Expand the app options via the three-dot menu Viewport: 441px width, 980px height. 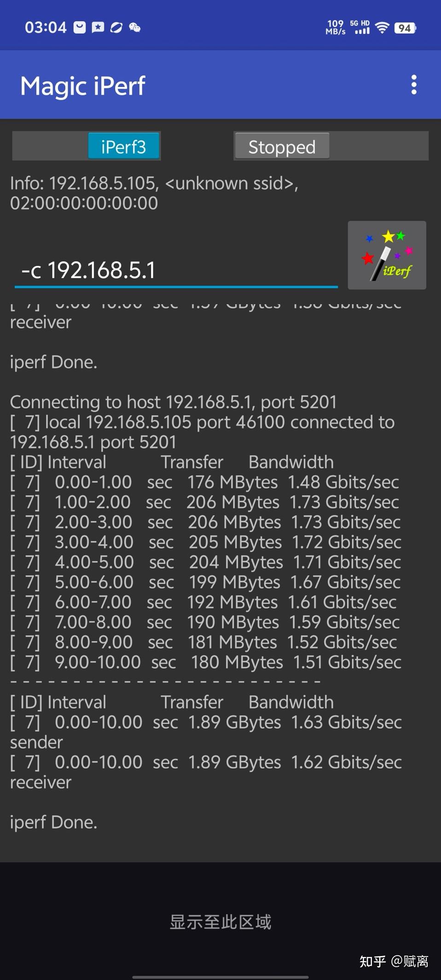(415, 85)
